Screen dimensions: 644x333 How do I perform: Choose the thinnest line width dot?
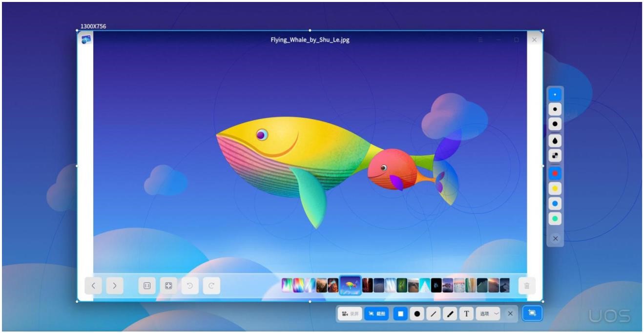555,94
